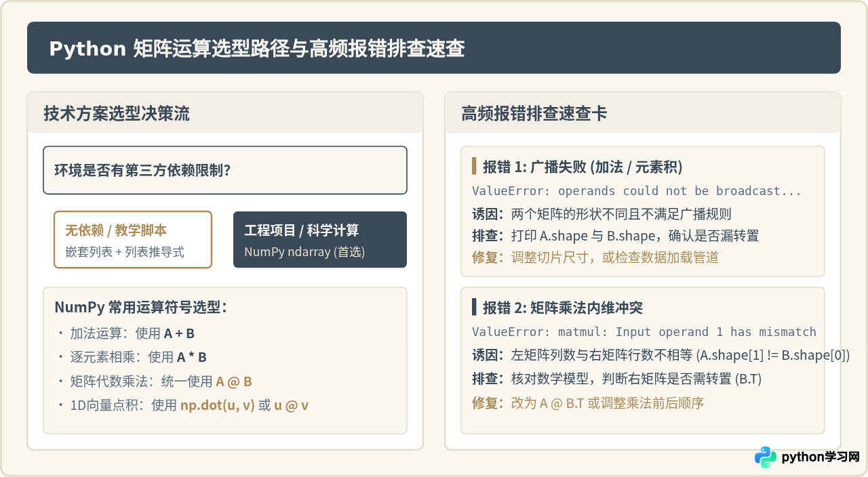This screenshot has height=477, width=868.
Task: Click the 修复：调整切片尺寸 line
Action: pos(595,257)
